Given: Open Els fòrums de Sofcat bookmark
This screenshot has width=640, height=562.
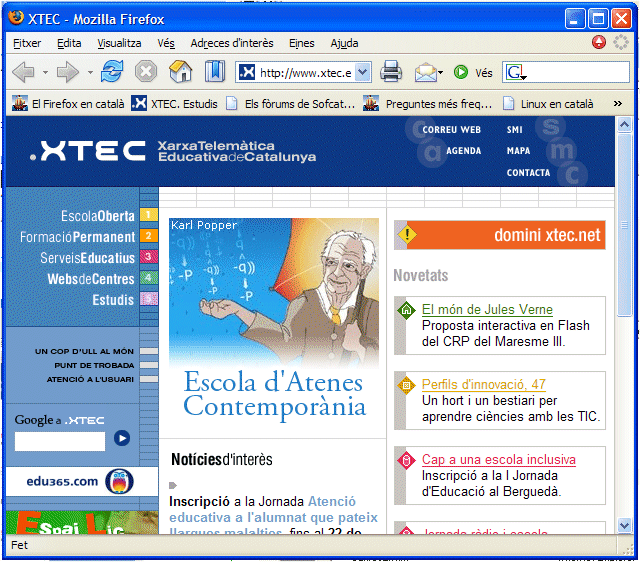Looking at the screenshot, I should click(x=290, y=104).
